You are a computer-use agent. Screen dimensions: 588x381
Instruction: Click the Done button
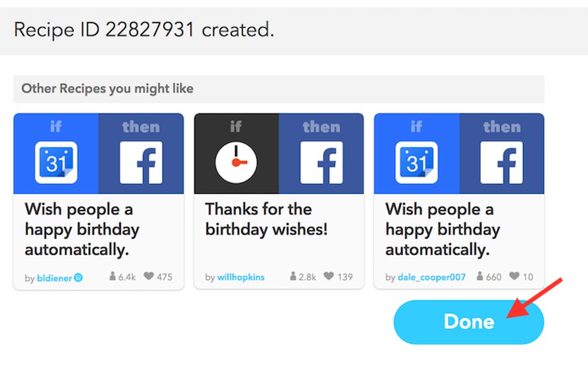point(468,322)
